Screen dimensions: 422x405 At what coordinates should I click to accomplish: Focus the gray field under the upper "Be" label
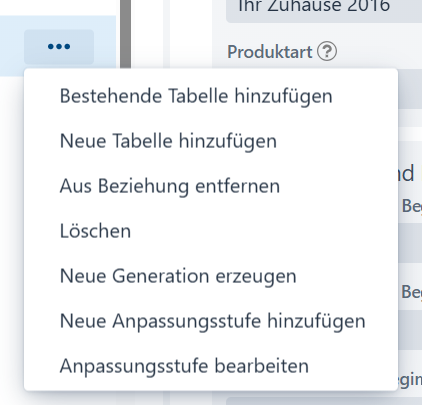tap(410, 243)
